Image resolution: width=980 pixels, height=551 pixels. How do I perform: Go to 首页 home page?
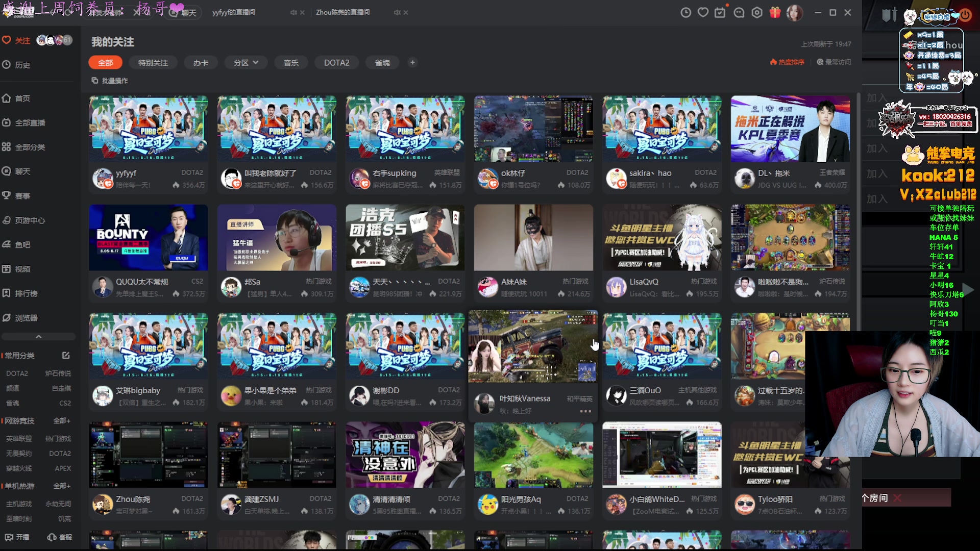click(x=16, y=98)
